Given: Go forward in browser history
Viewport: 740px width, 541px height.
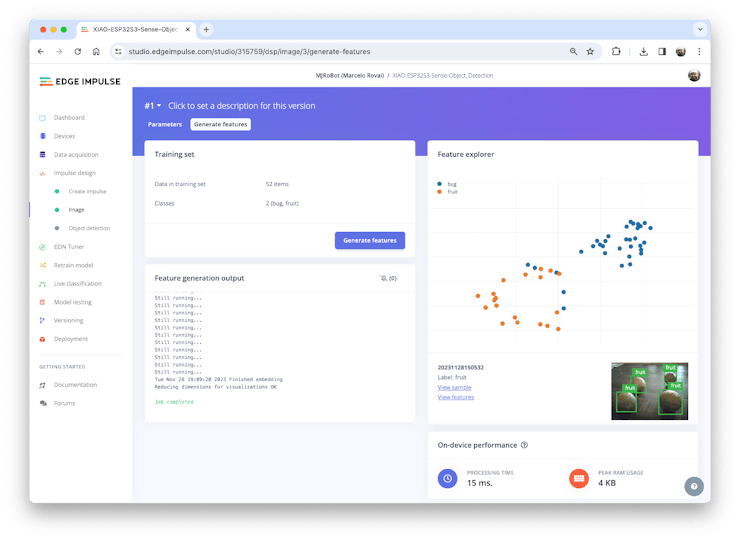Looking at the screenshot, I should (59, 51).
